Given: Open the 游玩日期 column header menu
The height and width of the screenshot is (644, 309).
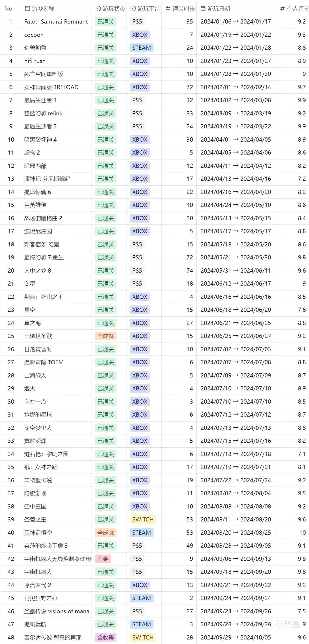Looking at the screenshot, I should (218, 9).
